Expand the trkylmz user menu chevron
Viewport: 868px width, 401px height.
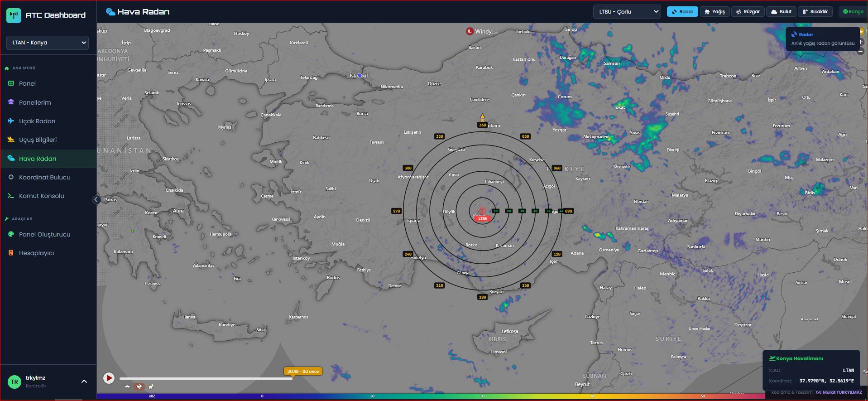(x=84, y=382)
